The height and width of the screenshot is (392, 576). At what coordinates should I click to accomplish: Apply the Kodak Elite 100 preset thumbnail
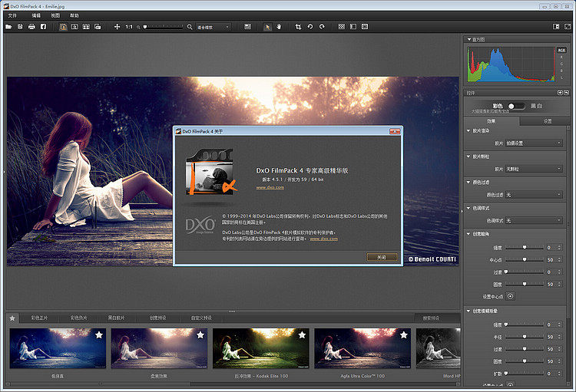click(x=261, y=348)
